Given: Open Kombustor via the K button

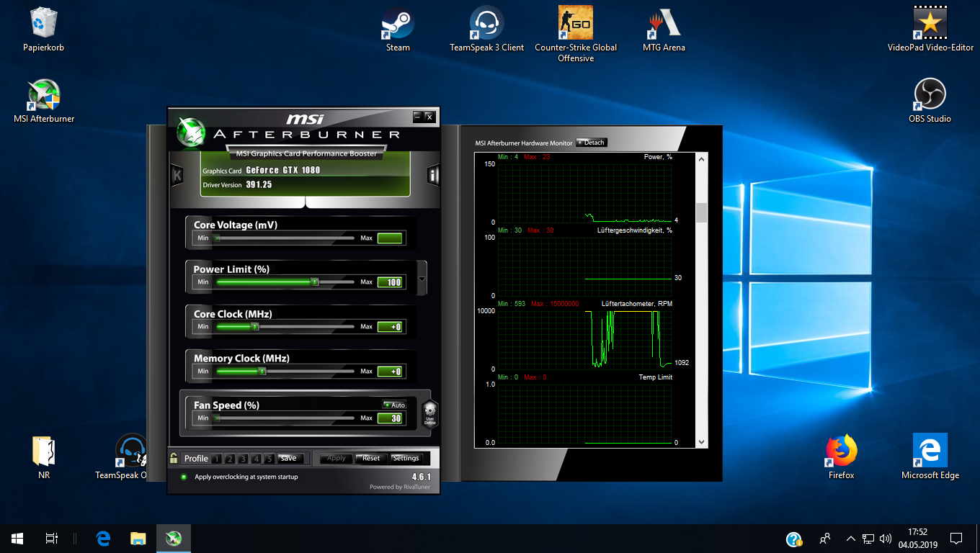Looking at the screenshot, I should [177, 175].
